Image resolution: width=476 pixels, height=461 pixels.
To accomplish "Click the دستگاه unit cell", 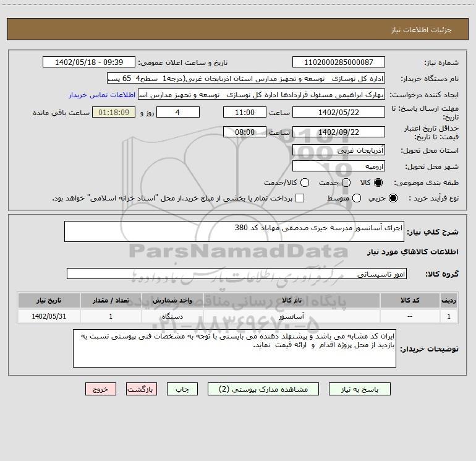I will click(x=172, y=316).
